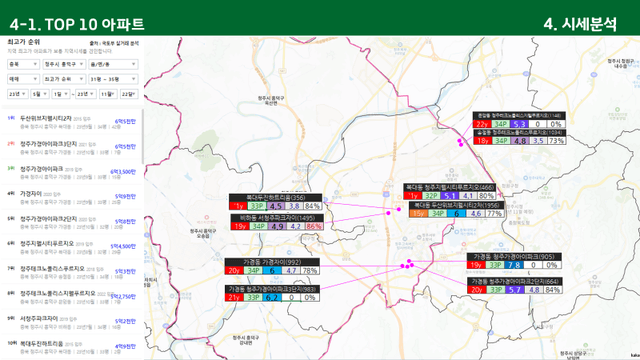Expand the 최고가 순위 sort dropdown

(x=64, y=79)
